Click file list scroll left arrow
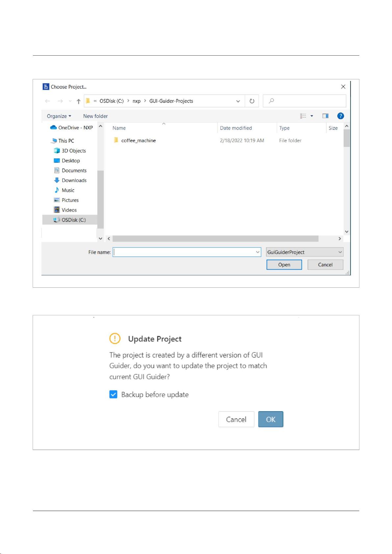Viewport: 392px width, 554px height. (x=109, y=239)
